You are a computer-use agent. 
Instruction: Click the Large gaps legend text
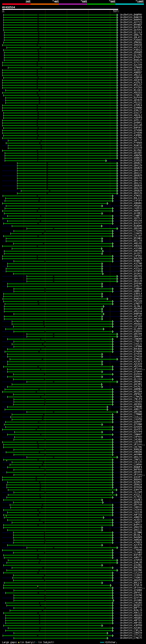click(28, 642)
